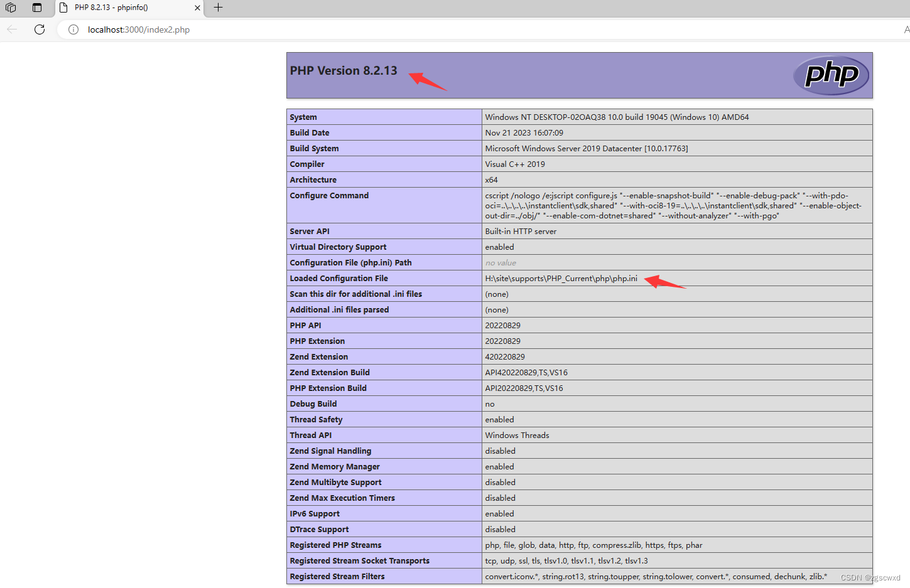
Task: Click the H:\site\supports php.ini path value
Action: tap(561, 279)
